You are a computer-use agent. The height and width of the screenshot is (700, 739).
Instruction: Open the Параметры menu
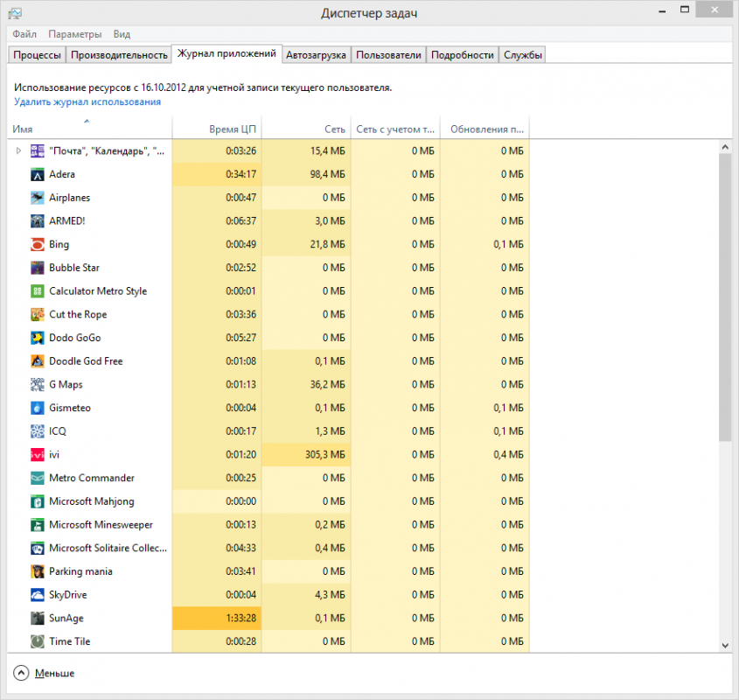75,34
